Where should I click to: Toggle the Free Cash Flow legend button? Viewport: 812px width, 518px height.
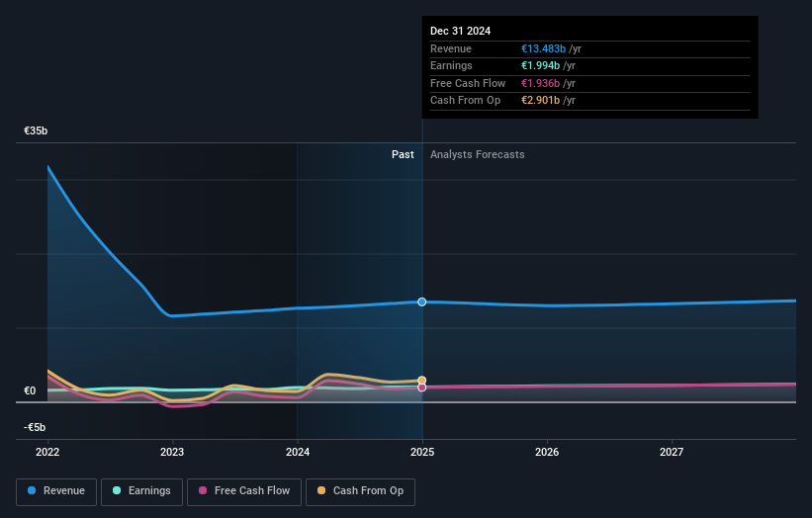click(x=244, y=491)
